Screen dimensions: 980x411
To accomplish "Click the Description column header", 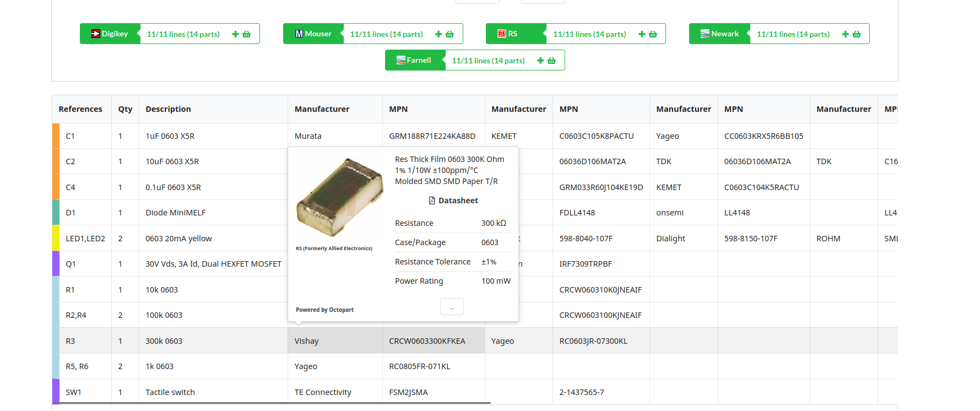I will (x=169, y=109).
